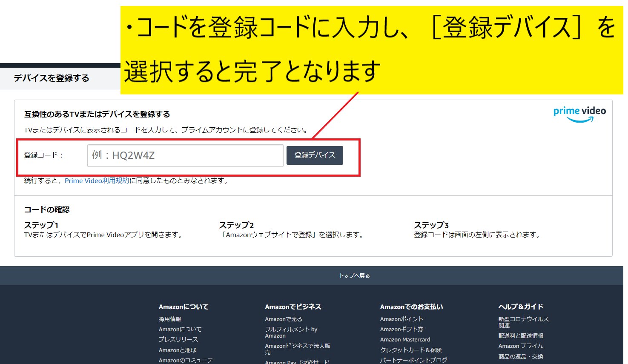This screenshot has width=628, height=364.
Task: Open Amazon プライム footer link
Action: (x=521, y=346)
